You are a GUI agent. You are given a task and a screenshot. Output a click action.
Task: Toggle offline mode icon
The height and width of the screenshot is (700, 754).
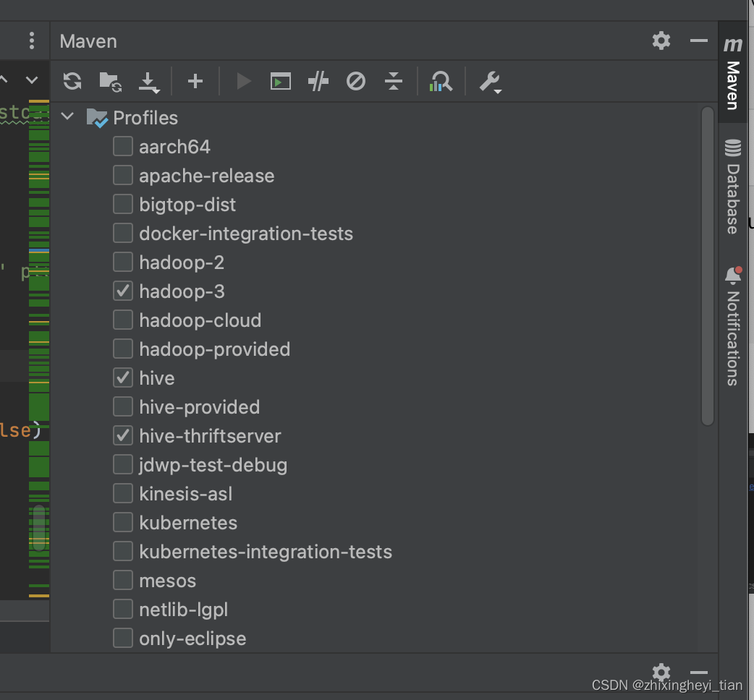pyautogui.click(x=318, y=81)
